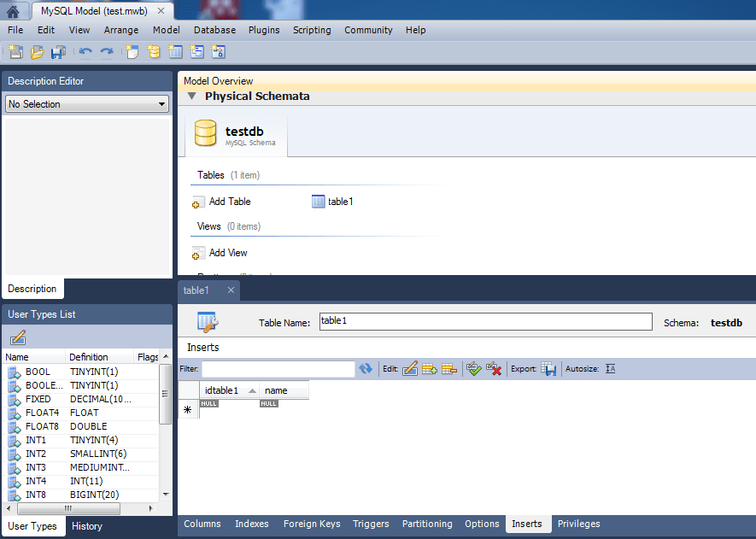Click the user types horizontal scrollbar thumb
This screenshot has height=539, width=756.
click(x=68, y=508)
